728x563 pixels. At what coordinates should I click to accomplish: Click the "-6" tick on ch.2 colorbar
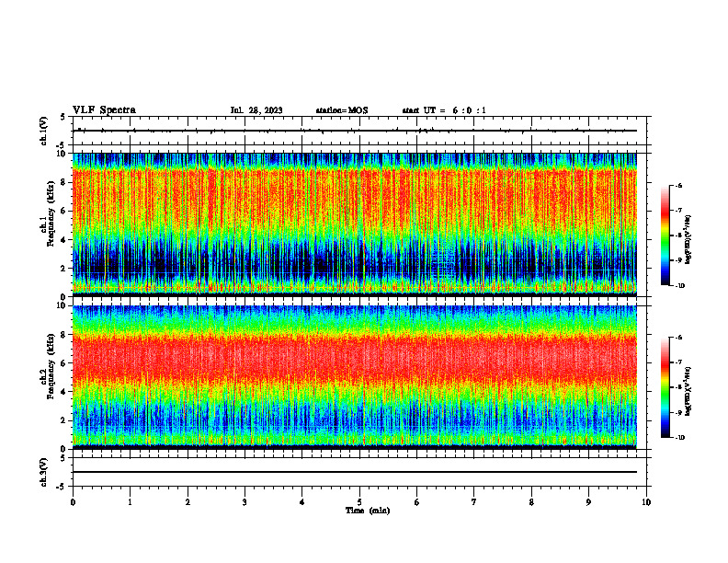click(x=678, y=338)
